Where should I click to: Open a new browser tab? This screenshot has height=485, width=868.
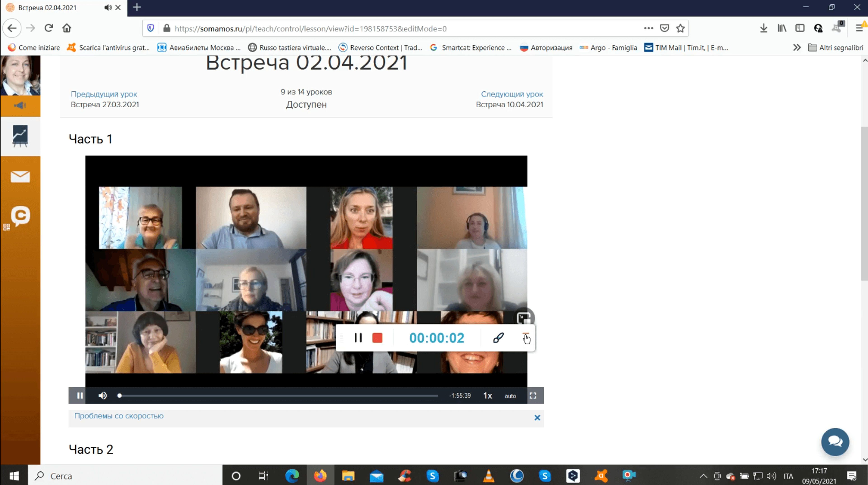coord(137,7)
